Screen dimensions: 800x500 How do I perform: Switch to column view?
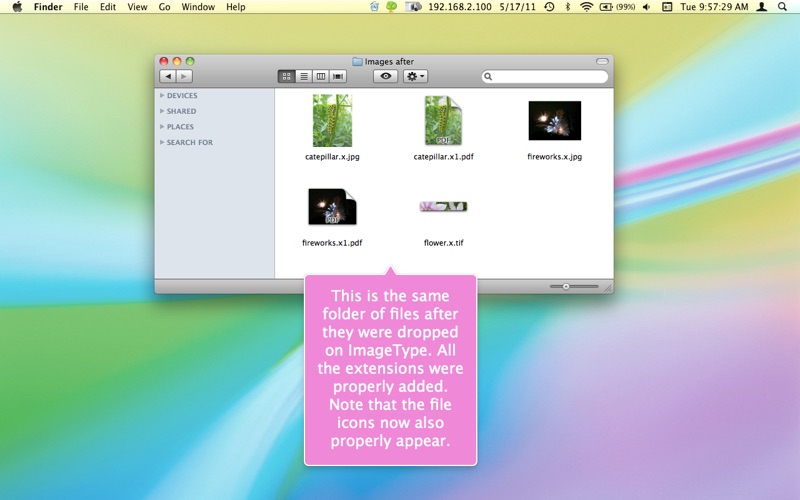(321, 77)
